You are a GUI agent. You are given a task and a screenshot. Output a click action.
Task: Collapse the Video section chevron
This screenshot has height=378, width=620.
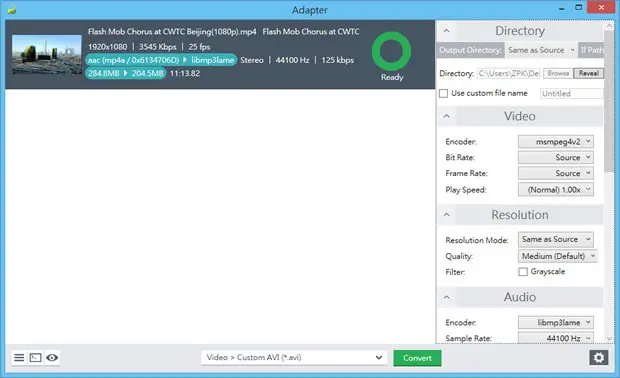pyautogui.click(x=446, y=116)
